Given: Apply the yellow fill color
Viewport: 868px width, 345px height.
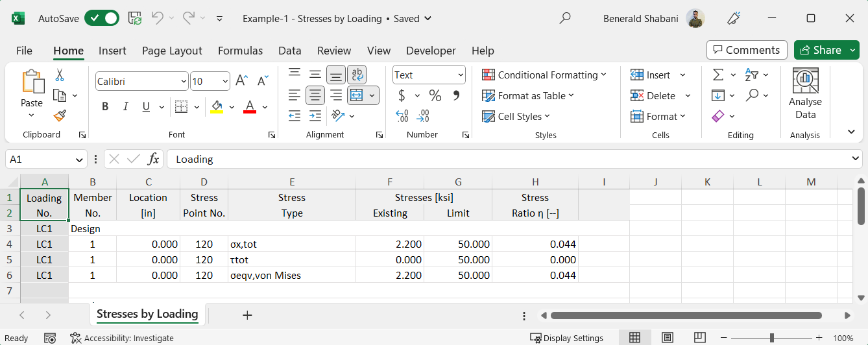Looking at the screenshot, I should pyautogui.click(x=217, y=107).
